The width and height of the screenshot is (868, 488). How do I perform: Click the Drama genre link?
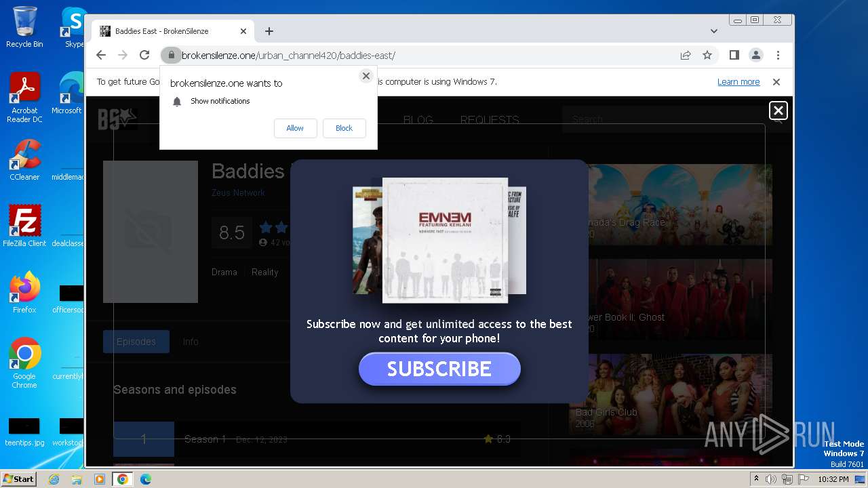point(224,272)
